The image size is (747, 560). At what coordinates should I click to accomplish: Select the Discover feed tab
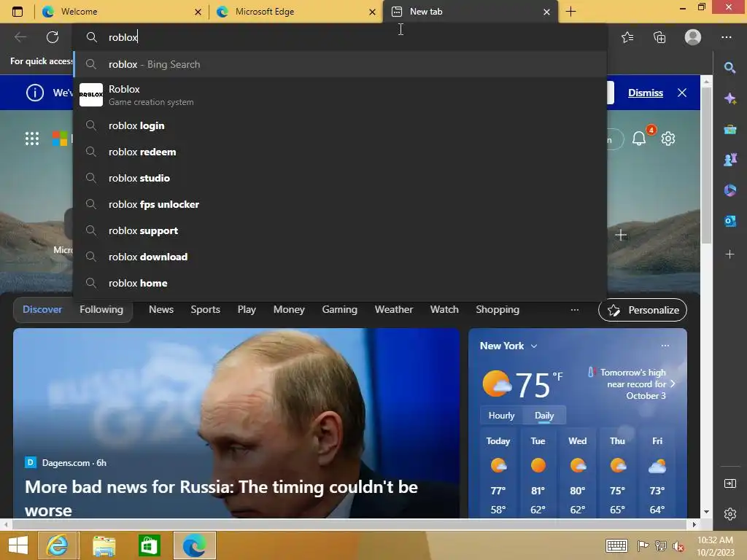pos(42,309)
